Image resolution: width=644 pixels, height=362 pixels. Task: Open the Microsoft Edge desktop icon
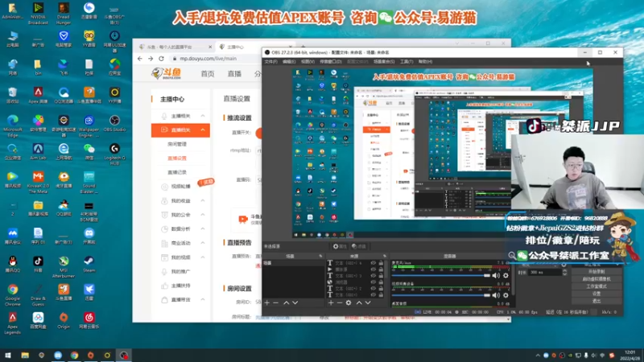(x=12, y=125)
